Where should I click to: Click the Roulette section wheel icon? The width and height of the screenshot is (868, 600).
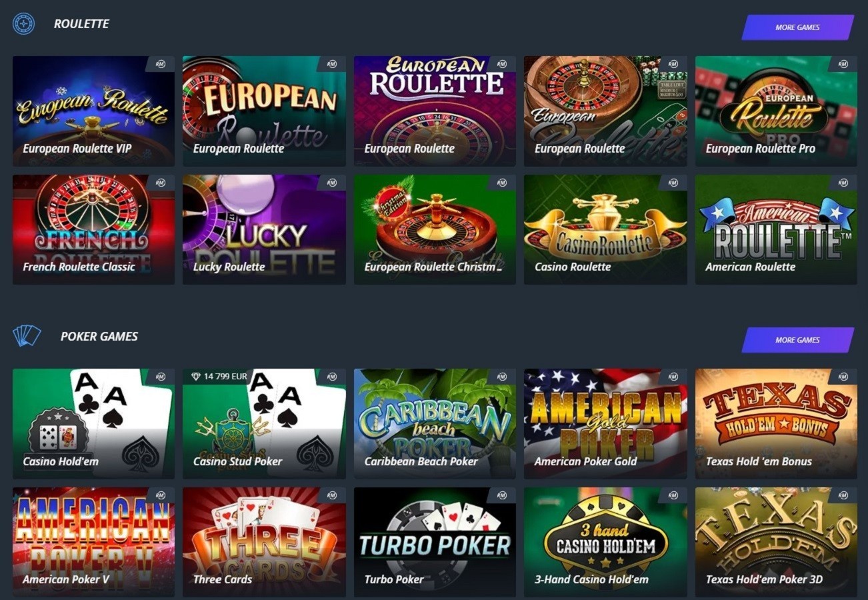point(24,24)
